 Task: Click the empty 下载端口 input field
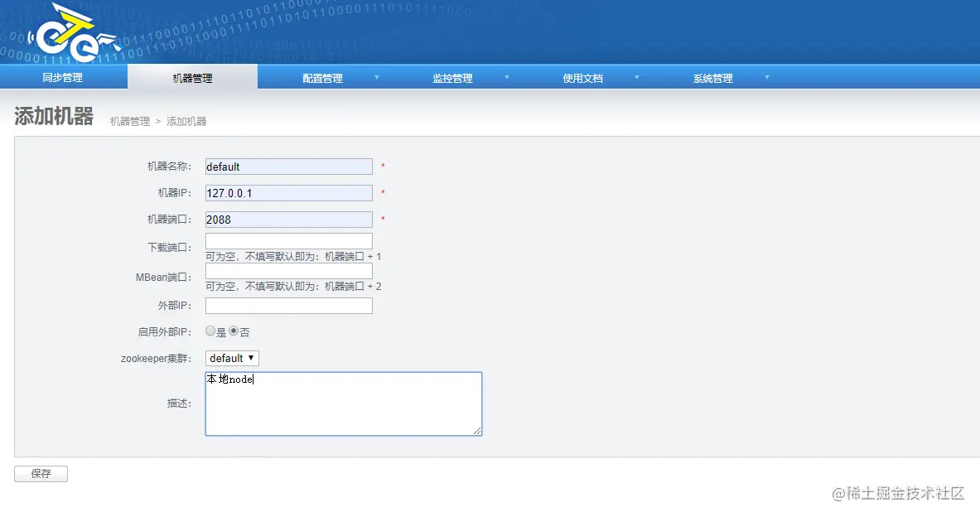(x=288, y=242)
